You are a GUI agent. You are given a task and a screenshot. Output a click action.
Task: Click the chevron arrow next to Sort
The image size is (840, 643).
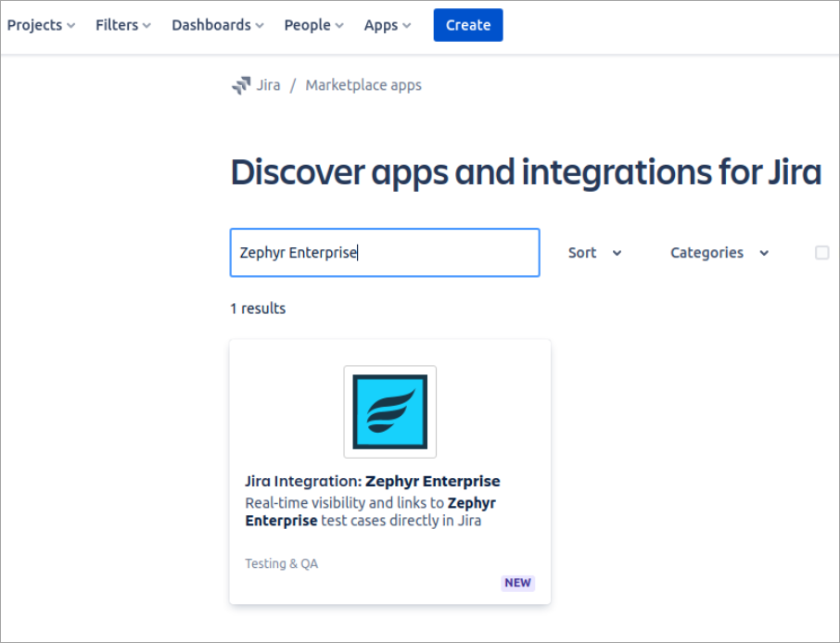617,253
